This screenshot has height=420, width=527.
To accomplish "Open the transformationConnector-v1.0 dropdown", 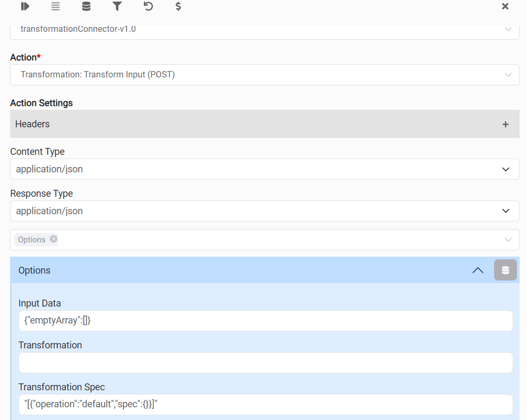I will pos(508,30).
